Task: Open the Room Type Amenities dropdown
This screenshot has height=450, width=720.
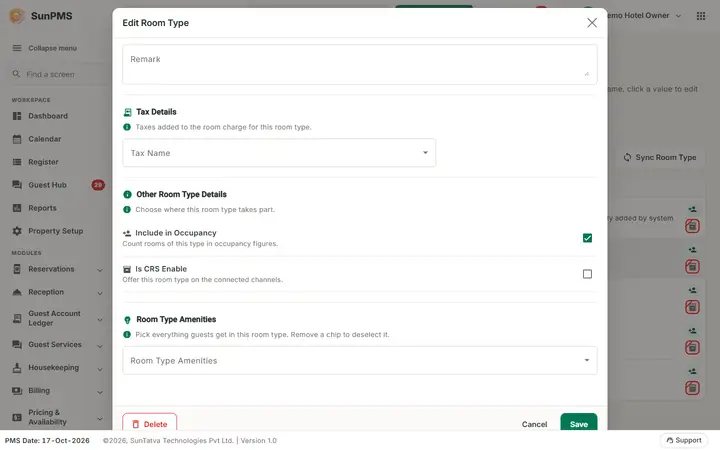Action: 360,360
